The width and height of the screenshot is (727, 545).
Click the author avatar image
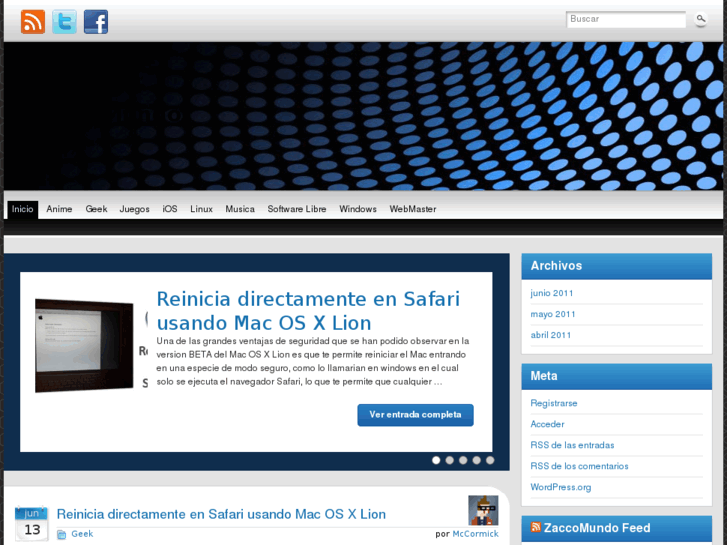tap(483, 510)
